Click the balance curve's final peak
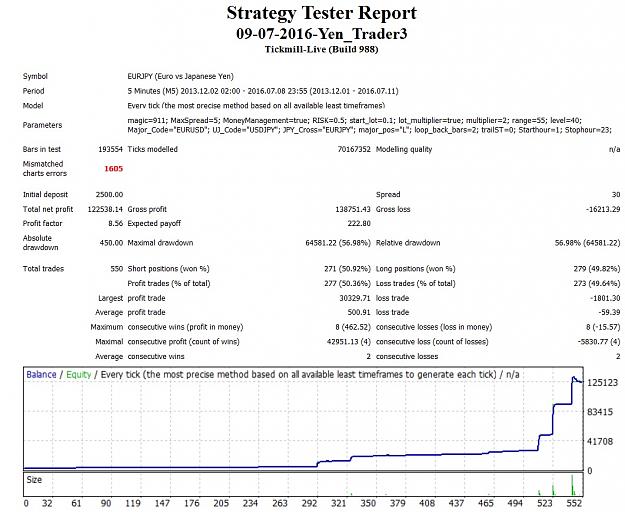The height and width of the screenshot is (512, 625). [x=574, y=377]
